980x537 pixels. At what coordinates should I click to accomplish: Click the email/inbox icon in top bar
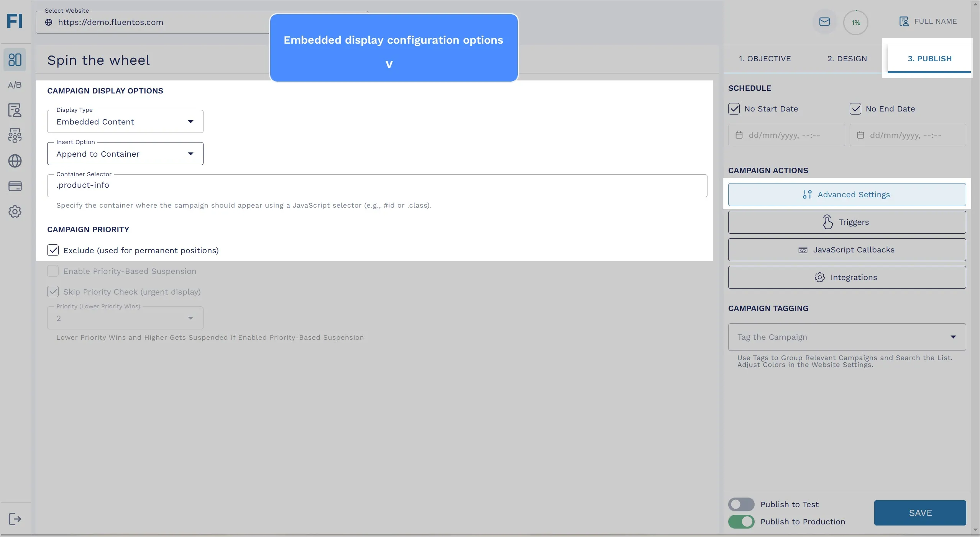[825, 22]
